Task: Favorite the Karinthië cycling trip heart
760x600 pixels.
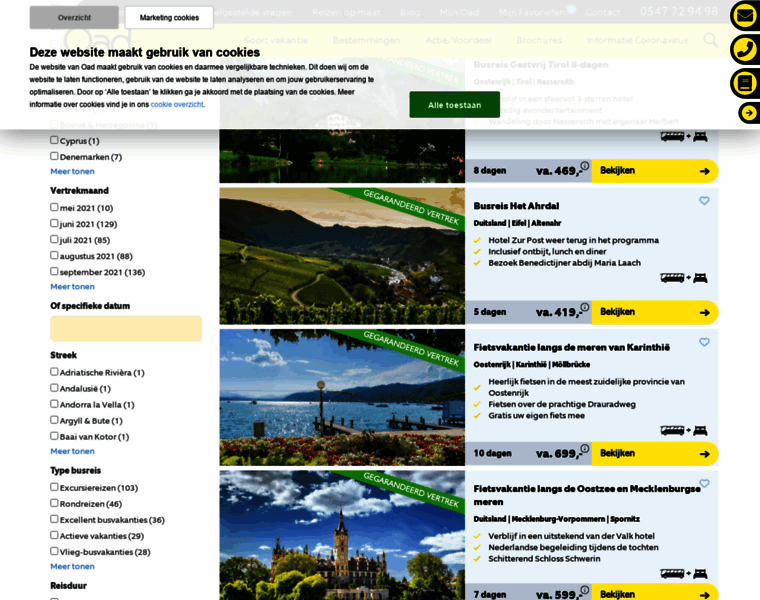Action: pyautogui.click(x=704, y=342)
